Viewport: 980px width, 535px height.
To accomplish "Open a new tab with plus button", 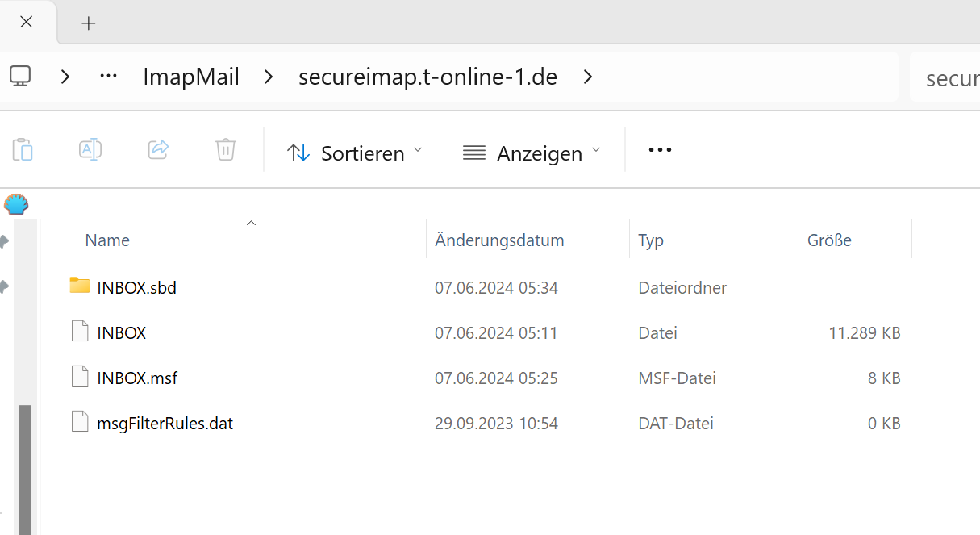I will (89, 23).
